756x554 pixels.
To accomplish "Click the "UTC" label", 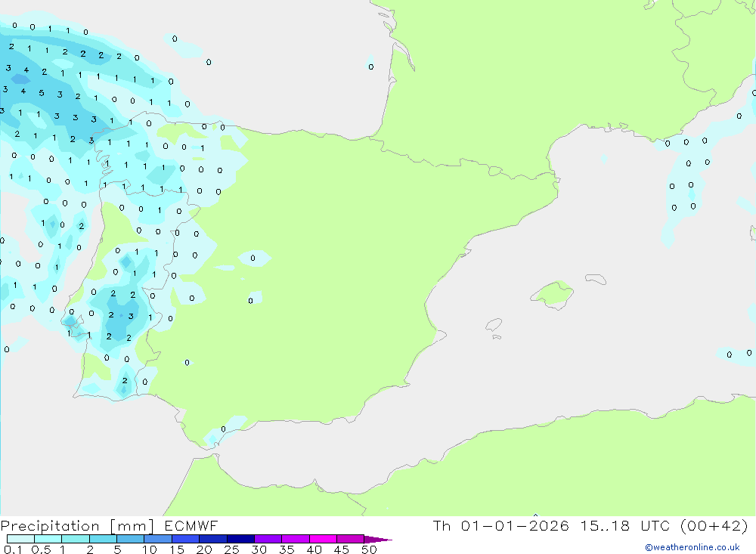I will 655,525.
